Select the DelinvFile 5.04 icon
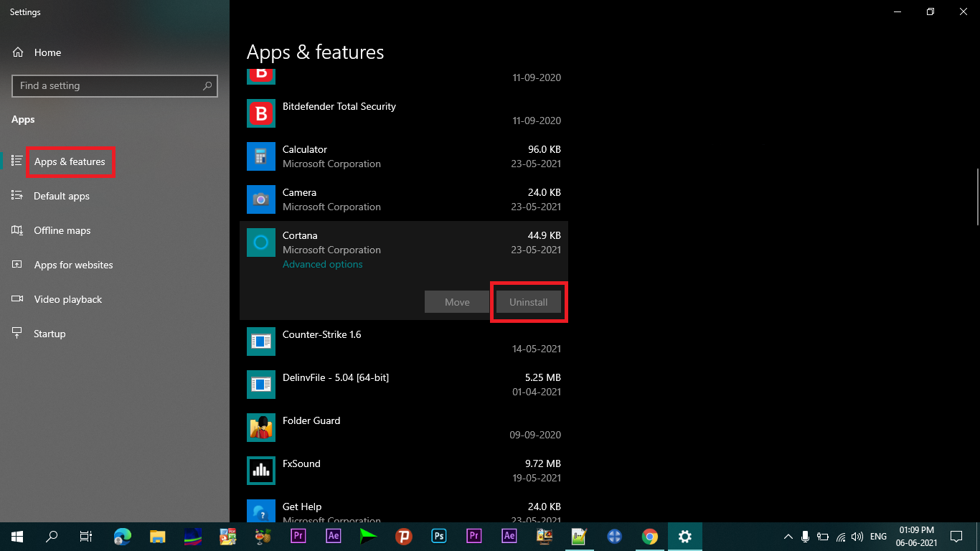980x551 pixels. pos(261,385)
